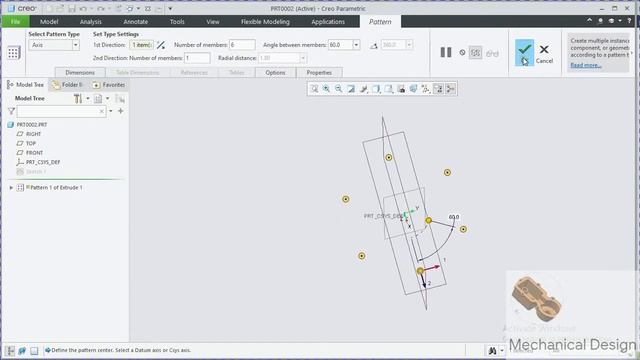Switch to the Tools ribbon tab
This screenshot has height=360, width=640.
click(177, 22)
